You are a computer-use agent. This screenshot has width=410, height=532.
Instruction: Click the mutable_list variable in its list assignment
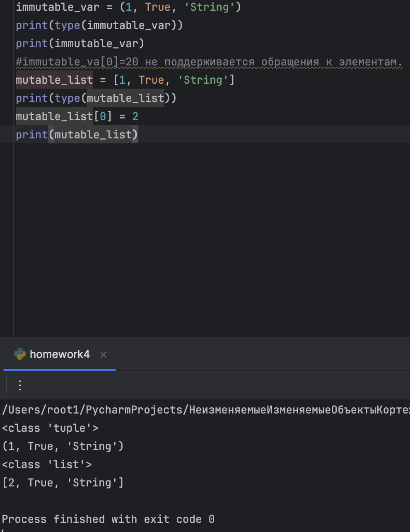tap(54, 80)
